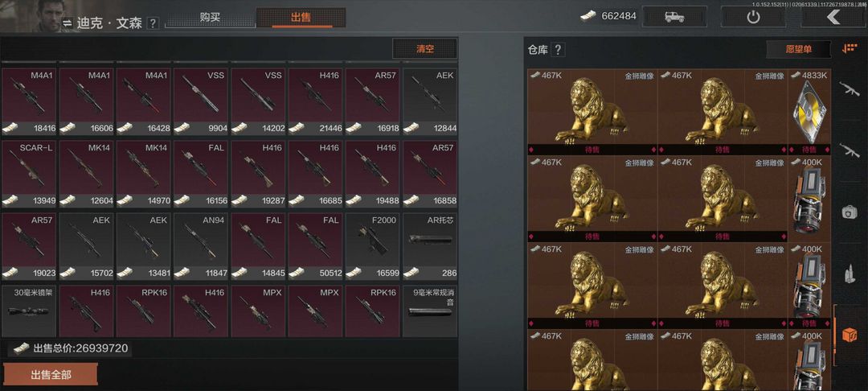
Task: Select the FAL item priced 50512
Action: pyautogui.click(x=316, y=246)
